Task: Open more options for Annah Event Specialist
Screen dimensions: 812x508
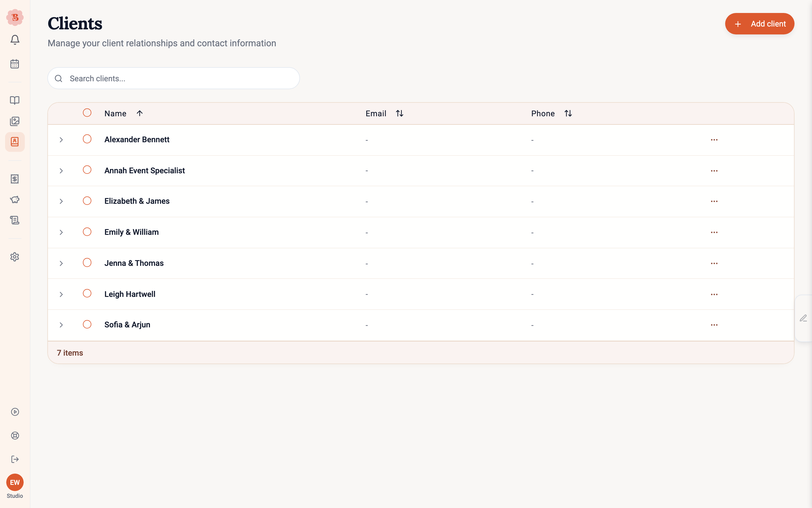Action: point(714,171)
